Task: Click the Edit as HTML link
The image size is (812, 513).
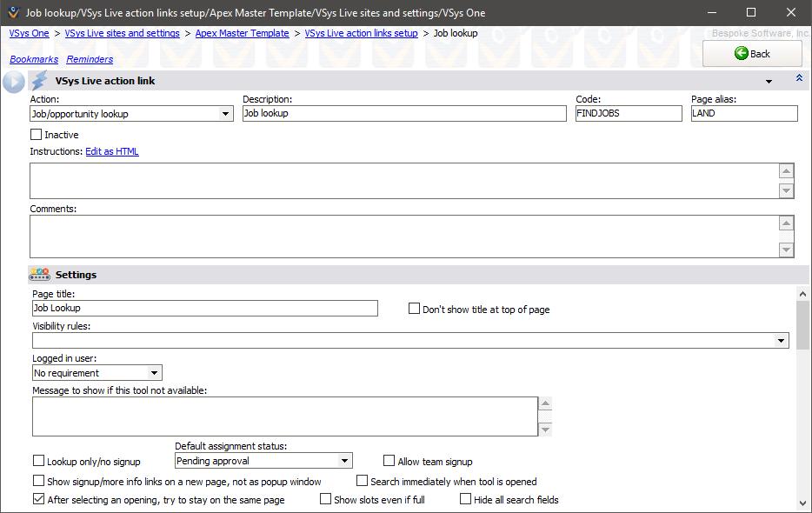Action: click(112, 151)
